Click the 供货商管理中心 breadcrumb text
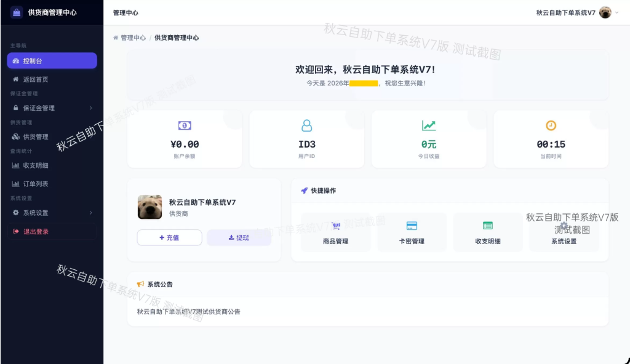The height and width of the screenshot is (364, 630). coord(177,38)
